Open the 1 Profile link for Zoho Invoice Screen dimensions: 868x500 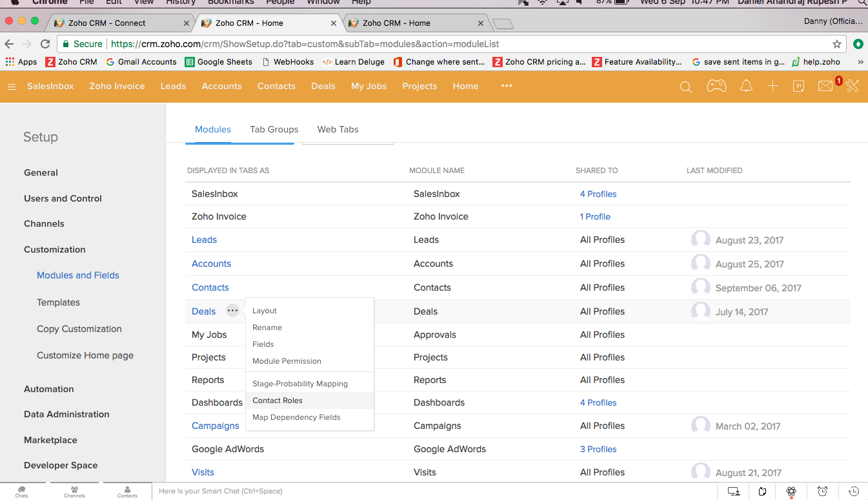595,216
